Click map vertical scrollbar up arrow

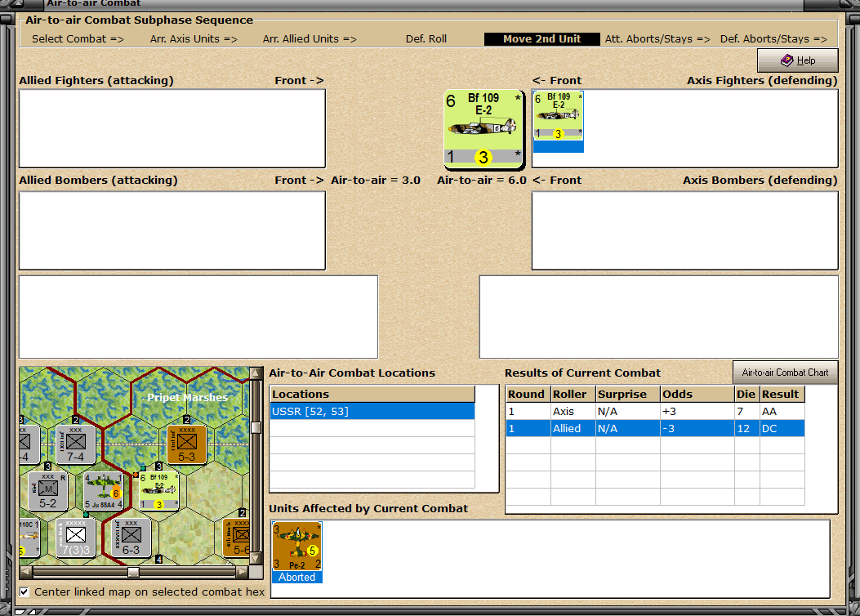click(256, 373)
